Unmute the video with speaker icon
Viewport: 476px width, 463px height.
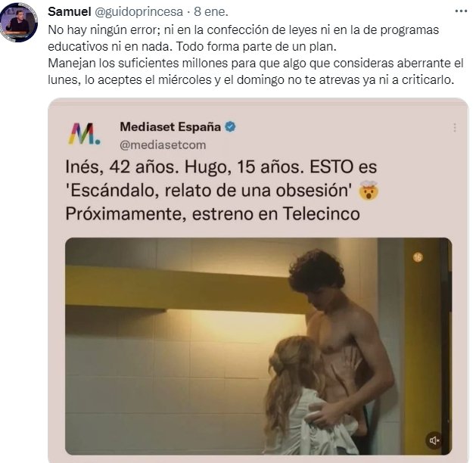(434, 440)
